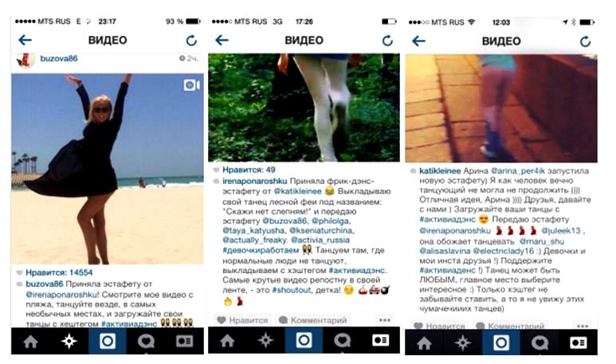Tap back arrow in right phone screen
Viewport: 616px width, 364px height.
pos(419,41)
